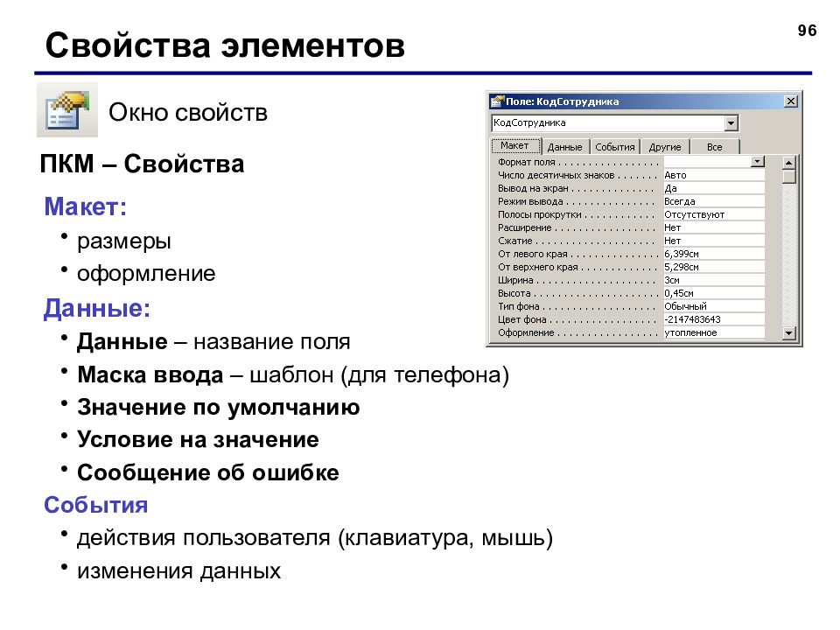Click the scrollbar down arrow in the properties list
The width and height of the screenshot is (840, 630).
(788, 333)
